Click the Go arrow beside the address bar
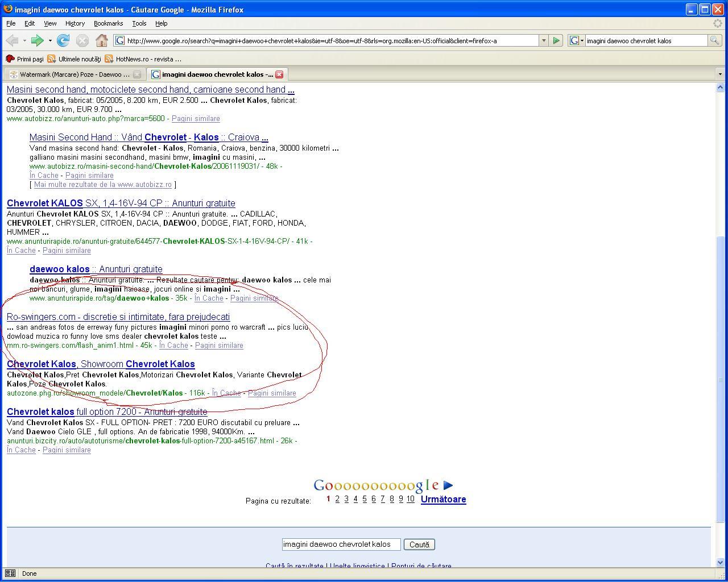Image resolution: width=728 pixels, height=582 pixels. coord(556,40)
